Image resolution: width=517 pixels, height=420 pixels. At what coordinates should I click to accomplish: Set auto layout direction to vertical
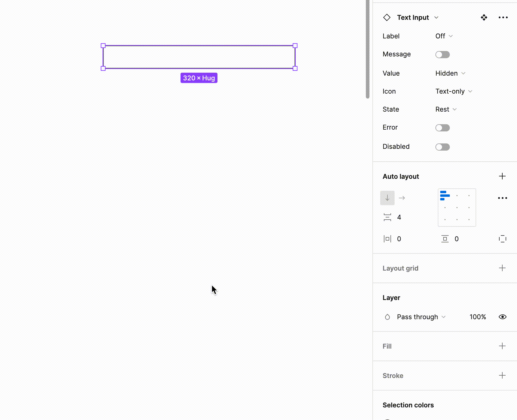(x=387, y=198)
